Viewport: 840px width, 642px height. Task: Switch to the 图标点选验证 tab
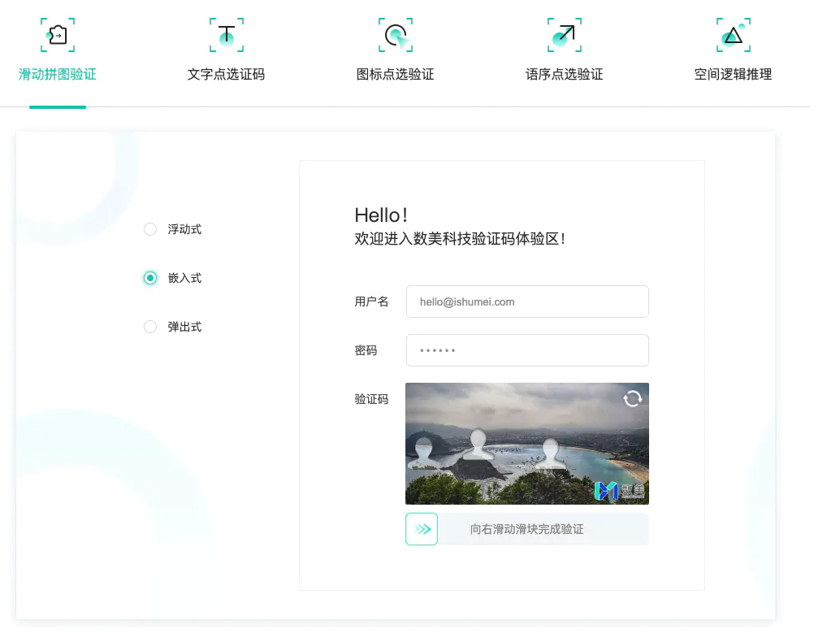[x=396, y=74]
